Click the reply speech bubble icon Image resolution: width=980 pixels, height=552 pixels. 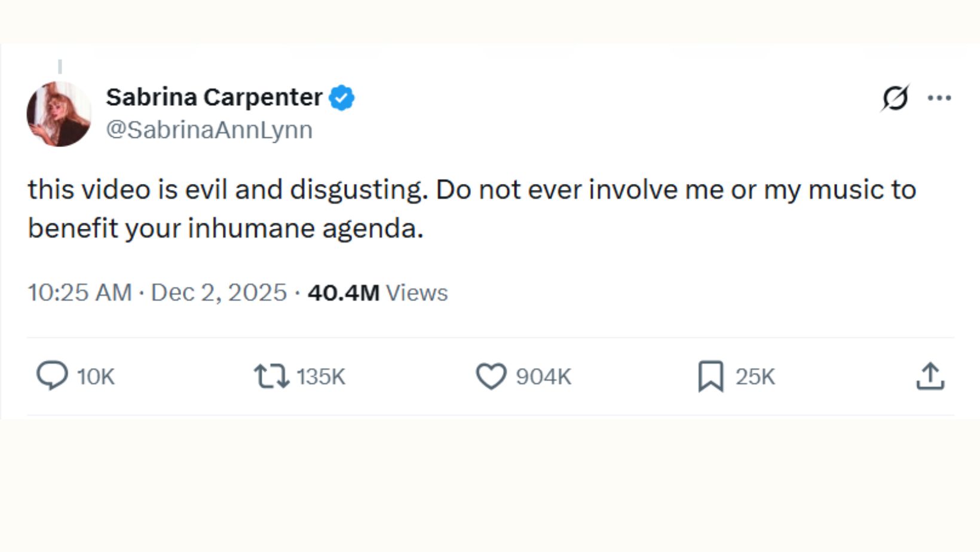(x=52, y=376)
